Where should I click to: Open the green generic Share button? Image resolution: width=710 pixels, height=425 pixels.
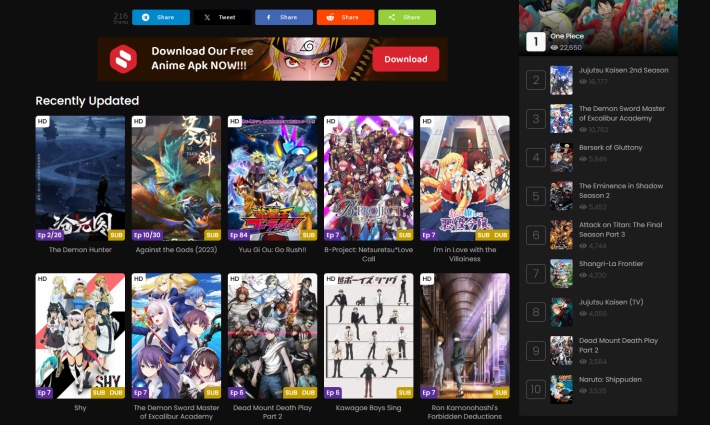click(407, 17)
